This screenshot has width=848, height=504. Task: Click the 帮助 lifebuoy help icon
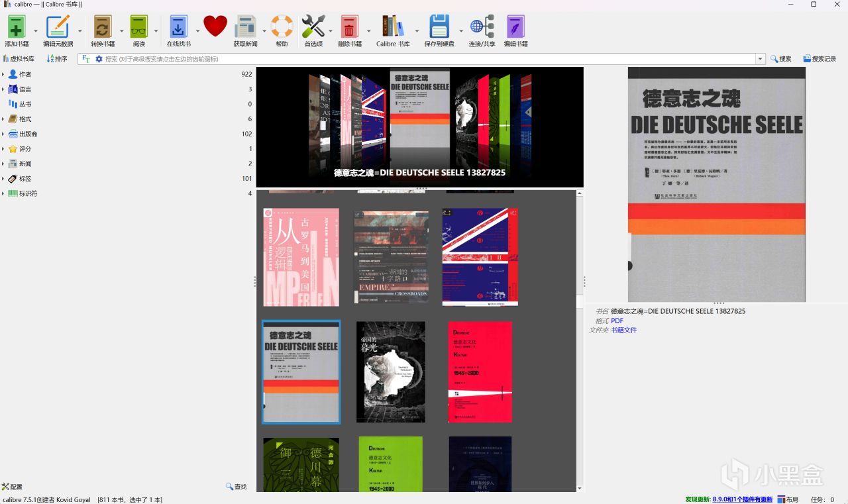pyautogui.click(x=282, y=26)
